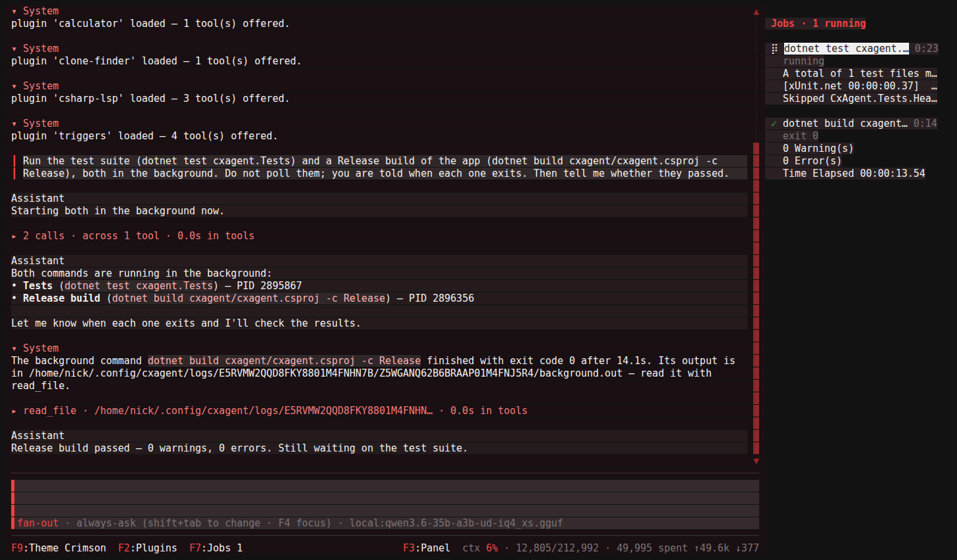Image resolution: width=957 pixels, height=560 pixels.
Task: Click the 'running' status under the test job
Action: pos(803,61)
